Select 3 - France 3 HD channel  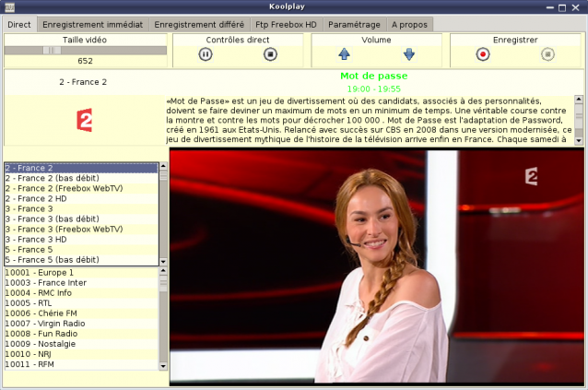(x=81, y=239)
